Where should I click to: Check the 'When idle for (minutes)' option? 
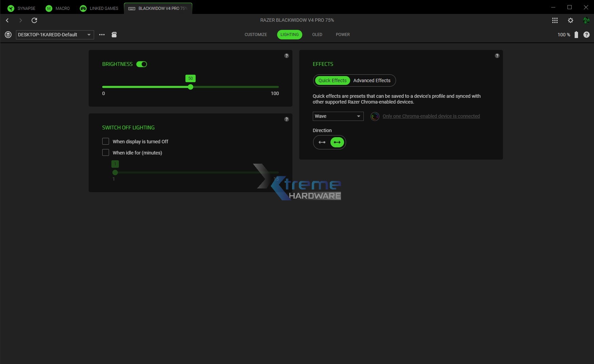coord(106,152)
